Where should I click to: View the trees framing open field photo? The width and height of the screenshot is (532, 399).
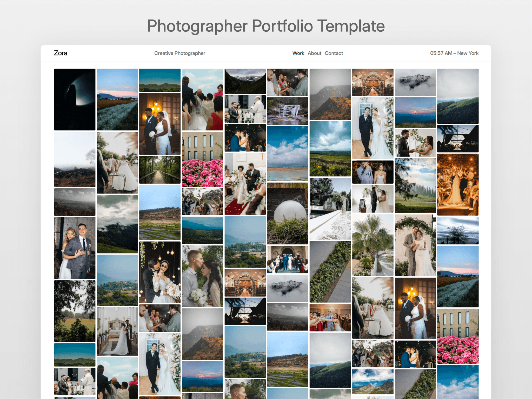tap(75, 311)
